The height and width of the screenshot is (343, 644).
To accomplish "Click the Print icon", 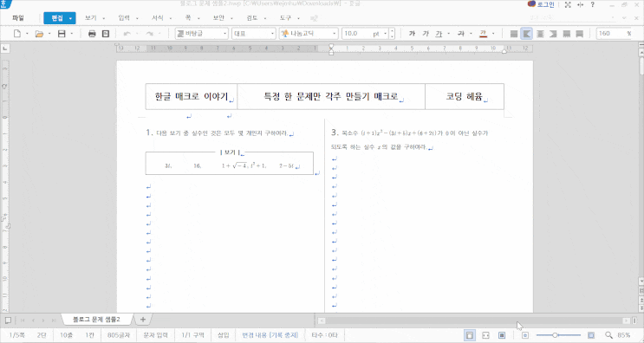I will tap(92, 34).
